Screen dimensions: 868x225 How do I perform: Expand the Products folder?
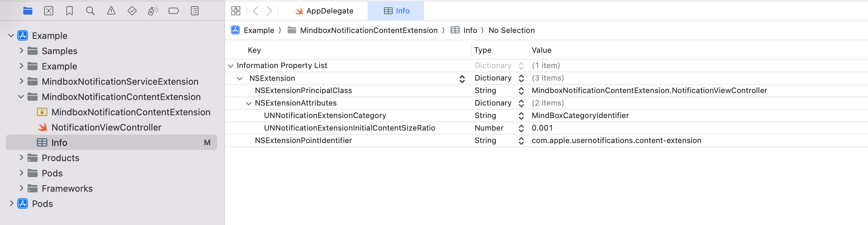(x=22, y=158)
